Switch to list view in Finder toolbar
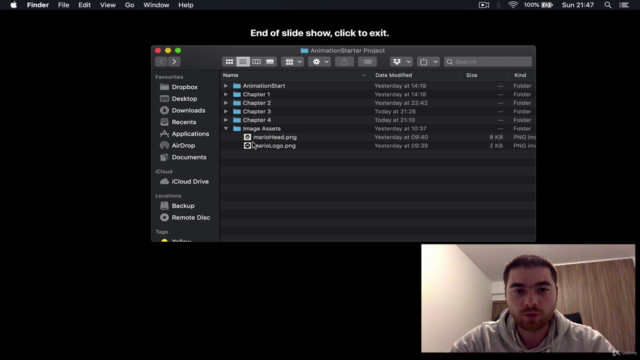640x360 pixels. coord(243,62)
